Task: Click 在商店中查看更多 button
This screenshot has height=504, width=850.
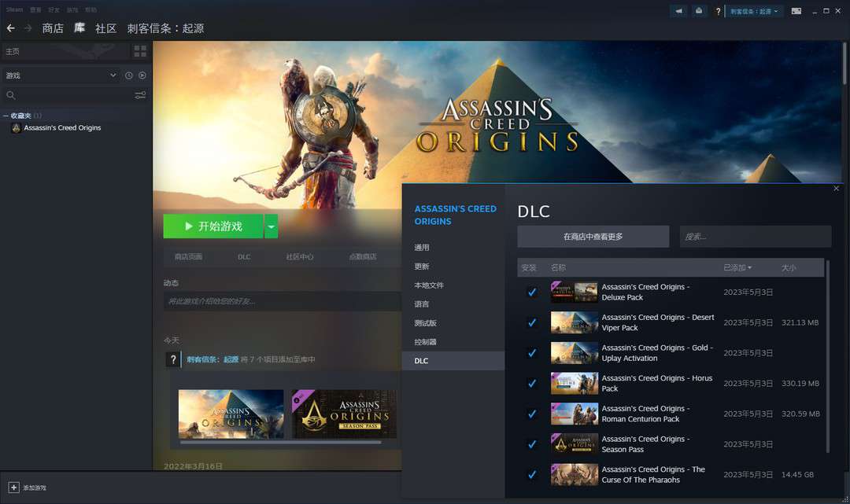Action: point(593,237)
